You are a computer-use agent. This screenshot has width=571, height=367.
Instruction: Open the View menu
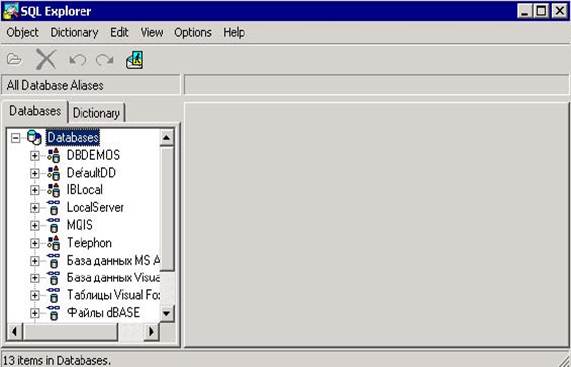tap(151, 33)
